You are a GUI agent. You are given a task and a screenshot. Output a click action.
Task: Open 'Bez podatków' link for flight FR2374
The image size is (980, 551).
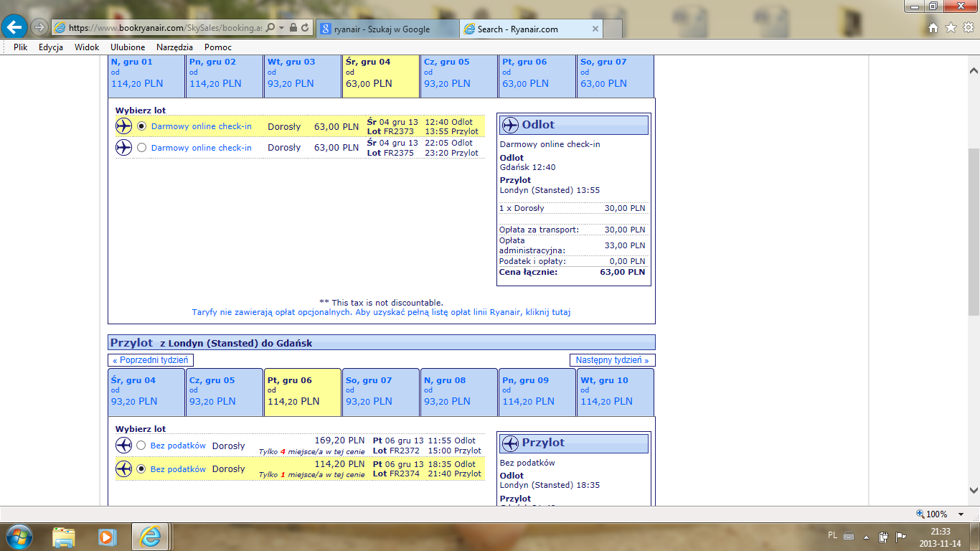[178, 469]
